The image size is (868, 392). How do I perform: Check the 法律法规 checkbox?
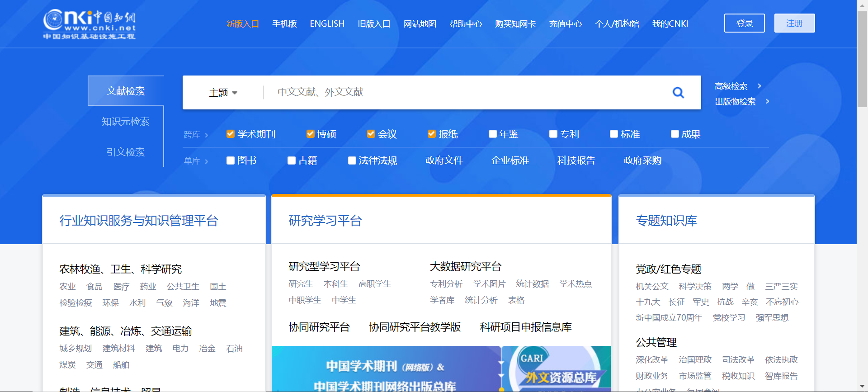(x=352, y=161)
